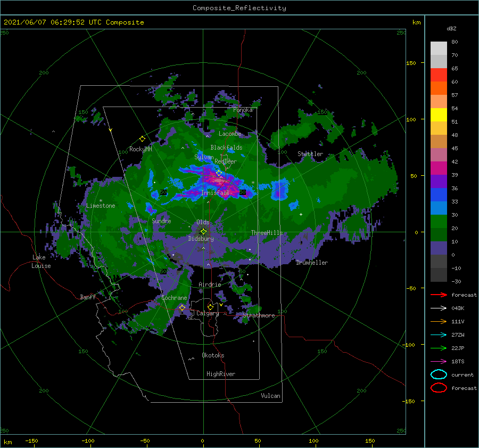Click the Blackfalds city label
This screenshot has width=479, height=448.
pyautogui.click(x=226, y=148)
